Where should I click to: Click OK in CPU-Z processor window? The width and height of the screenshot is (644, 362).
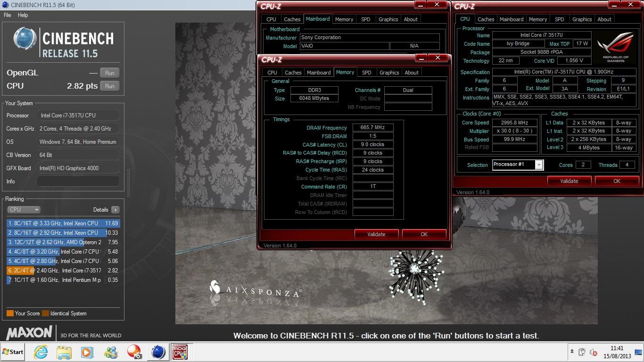click(x=617, y=181)
